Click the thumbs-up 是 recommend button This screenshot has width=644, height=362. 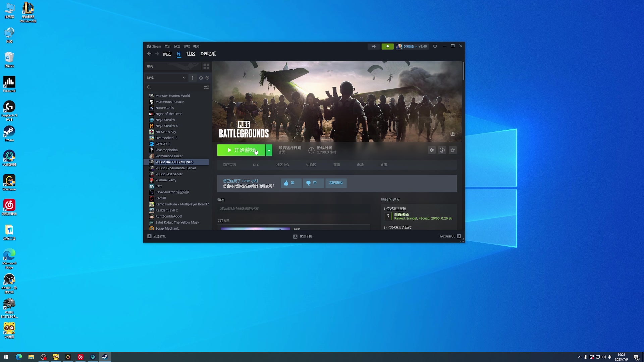point(291,183)
